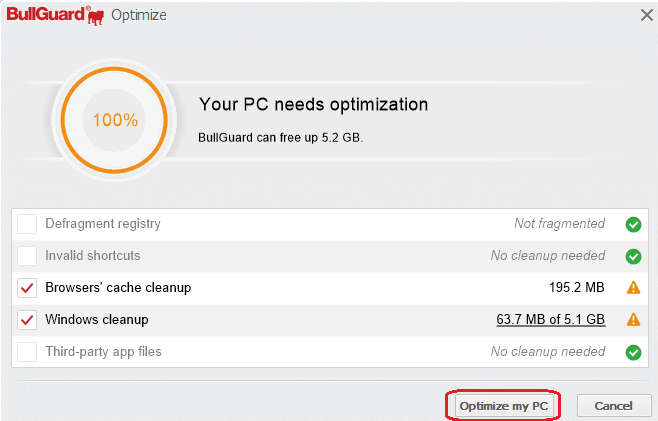Uncheck the Windows cleanup checkbox
Image resolution: width=658 pixels, height=421 pixels.
coord(27,320)
